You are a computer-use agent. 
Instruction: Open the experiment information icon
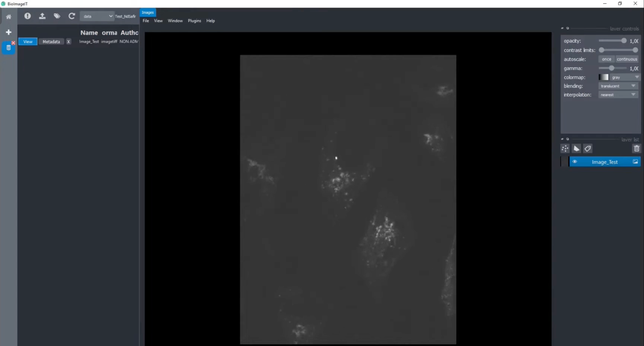tap(27, 16)
